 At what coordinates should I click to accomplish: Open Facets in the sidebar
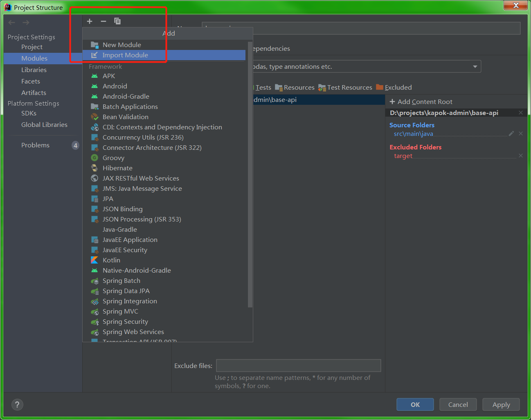click(x=43, y=81)
